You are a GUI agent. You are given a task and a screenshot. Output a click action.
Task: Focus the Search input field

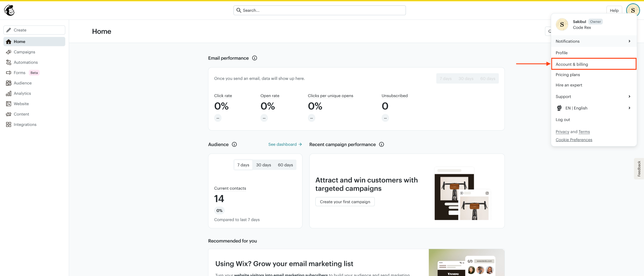(320, 10)
